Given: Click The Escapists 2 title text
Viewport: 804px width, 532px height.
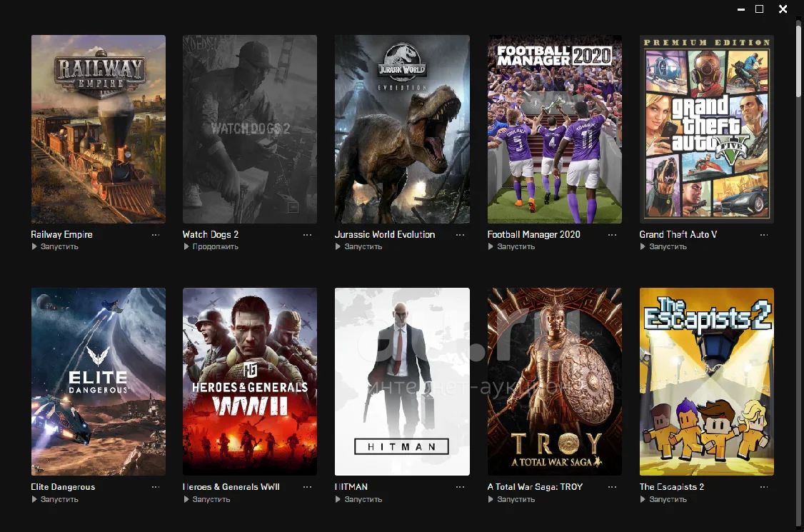Looking at the screenshot, I should point(672,487).
